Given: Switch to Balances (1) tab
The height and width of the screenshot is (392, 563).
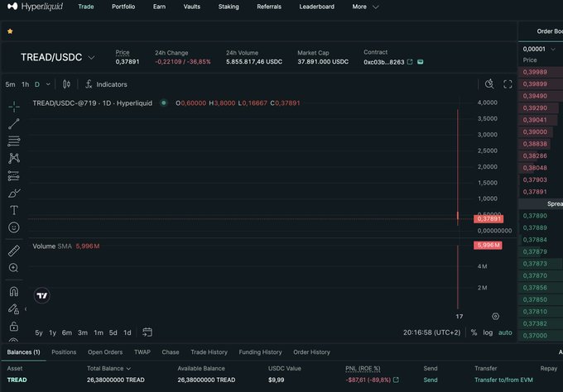Looking at the screenshot, I should click(24, 351).
